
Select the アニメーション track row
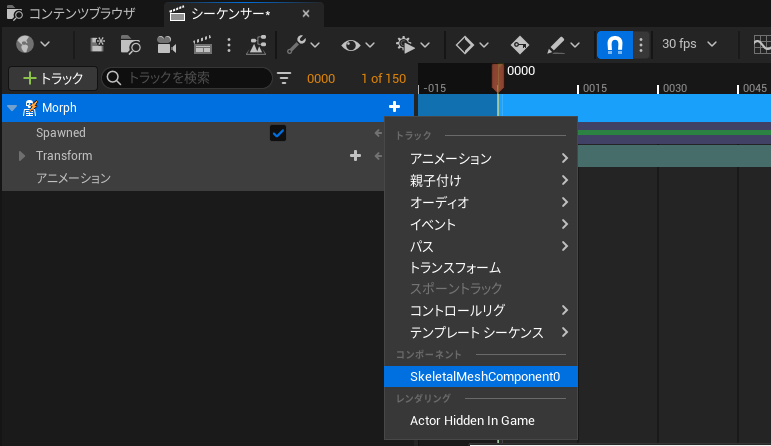(193, 178)
